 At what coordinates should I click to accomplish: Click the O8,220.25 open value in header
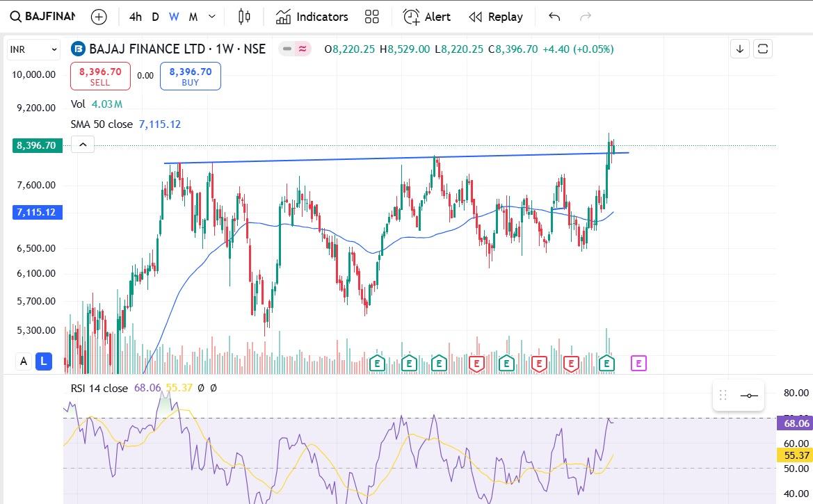(349, 49)
